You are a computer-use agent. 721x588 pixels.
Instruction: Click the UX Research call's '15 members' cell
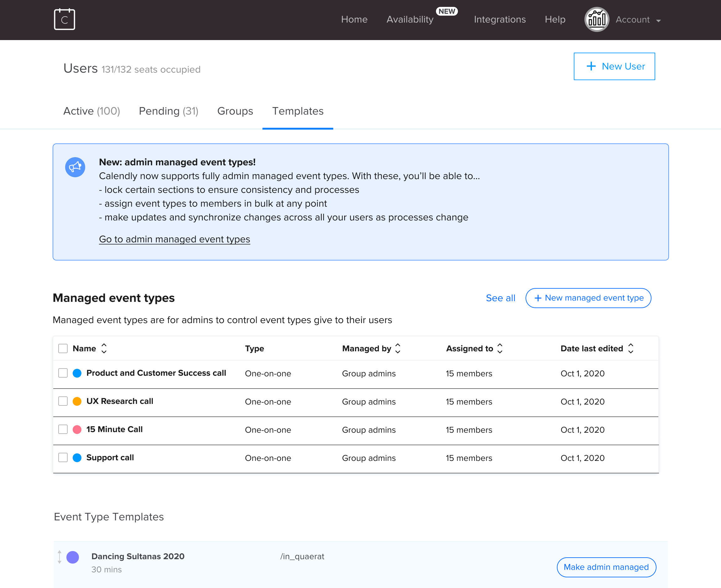(469, 401)
